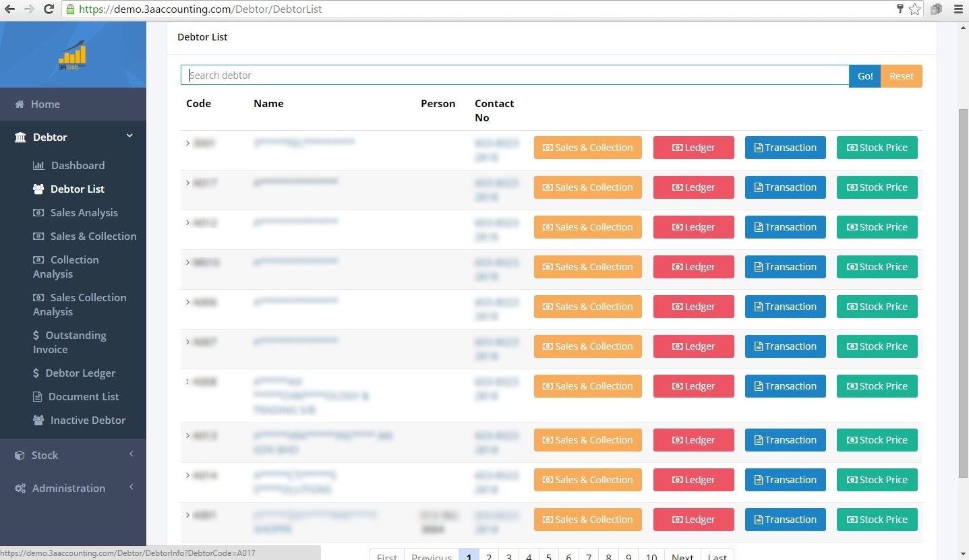This screenshot has width=969, height=560.
Task: Click the browser forward arrow
Action: (29, 9)
